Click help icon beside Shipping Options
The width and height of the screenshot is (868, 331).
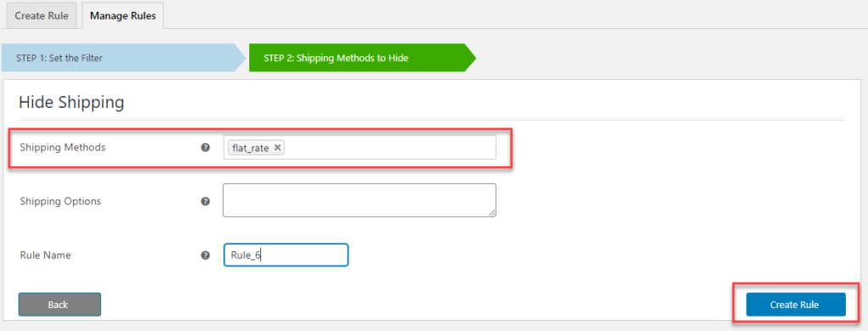(x=205, y=201)
